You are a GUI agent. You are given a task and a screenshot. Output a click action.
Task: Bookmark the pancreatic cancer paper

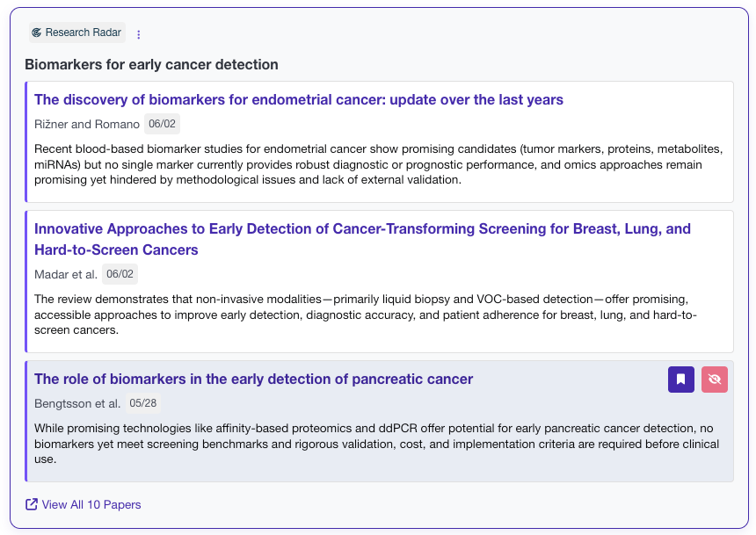click(x=681, y=380)
